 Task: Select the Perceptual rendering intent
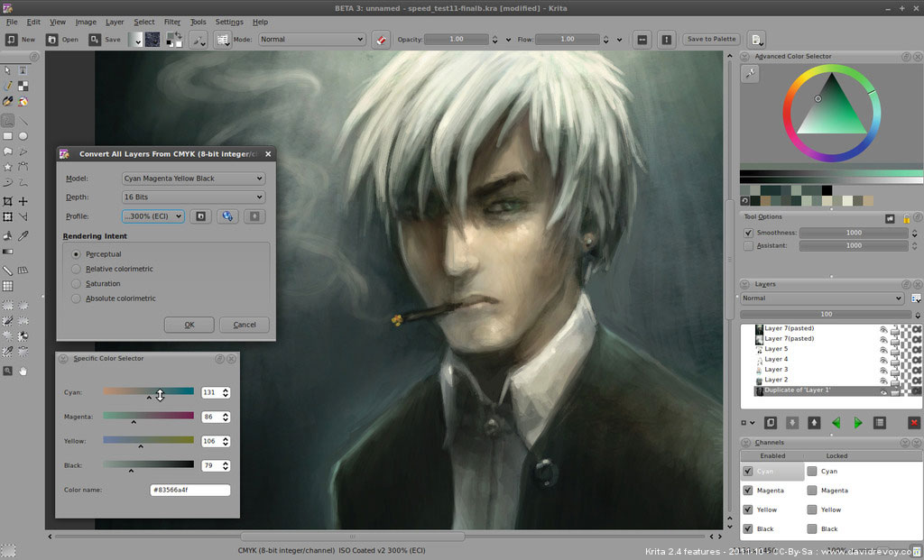75,253
